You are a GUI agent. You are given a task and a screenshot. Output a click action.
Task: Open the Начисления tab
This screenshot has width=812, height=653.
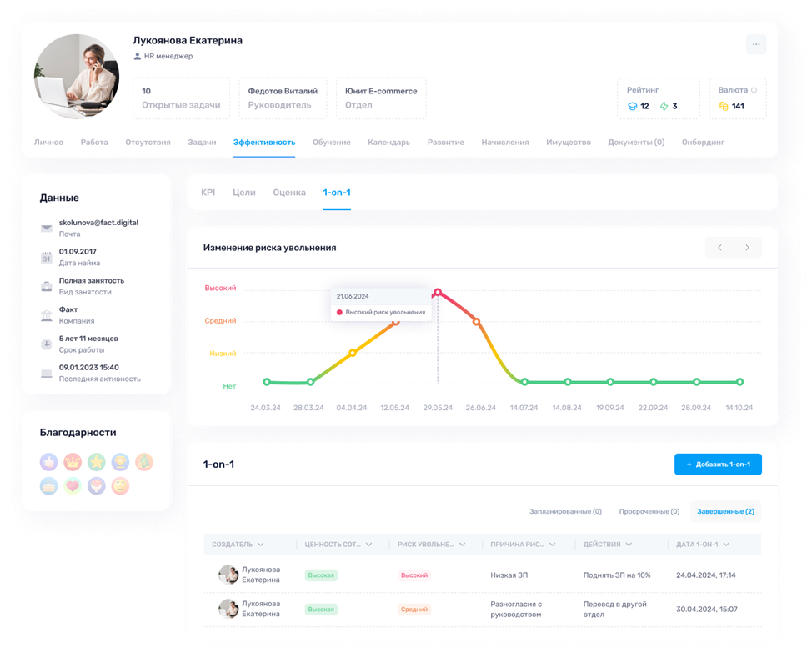click(505, 143)
